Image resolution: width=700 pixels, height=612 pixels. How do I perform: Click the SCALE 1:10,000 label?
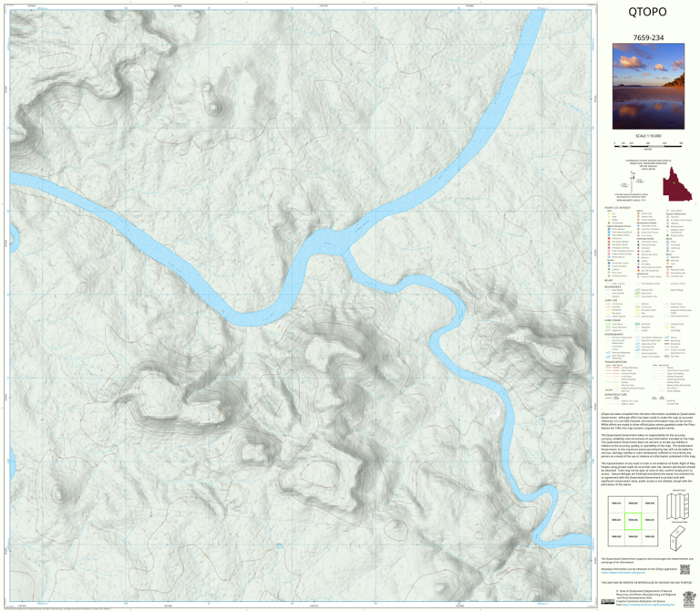click(648, 136)
